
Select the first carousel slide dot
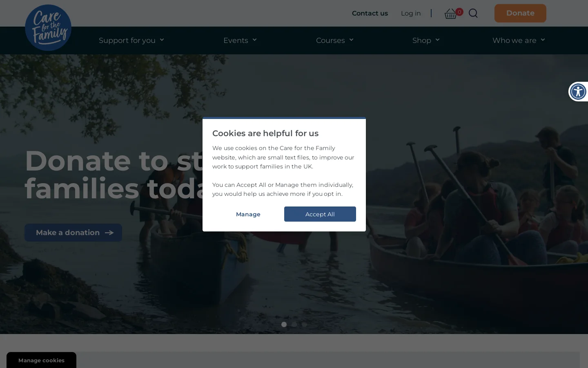point(284,325)
